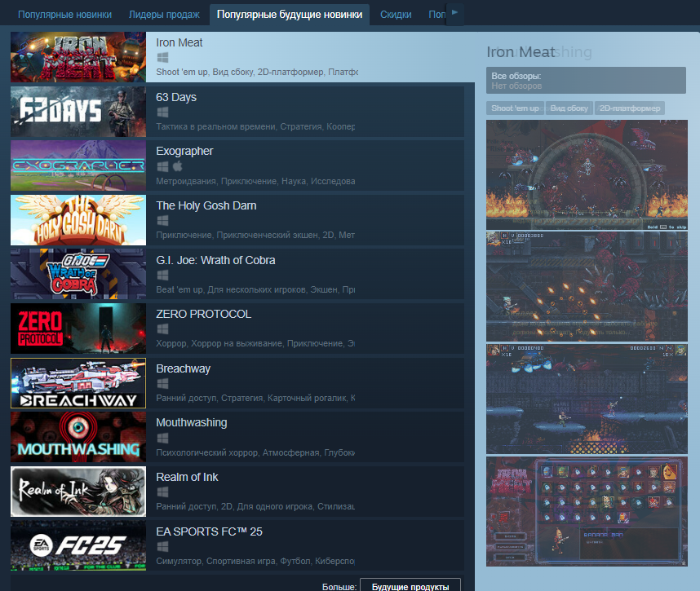700x591 pixels.
Task: Click Windows icon under 63 Days
Action: 162,112
